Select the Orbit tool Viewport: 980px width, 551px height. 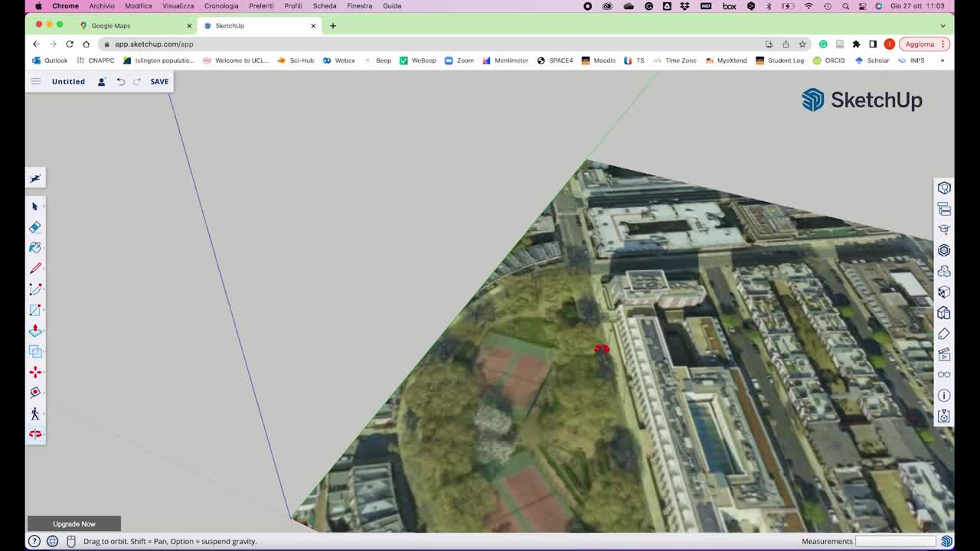[35, 434]
